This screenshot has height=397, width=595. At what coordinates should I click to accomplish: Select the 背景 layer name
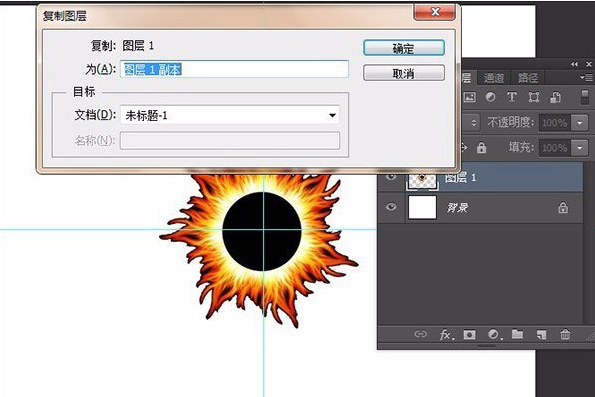(x=457, y=208)
